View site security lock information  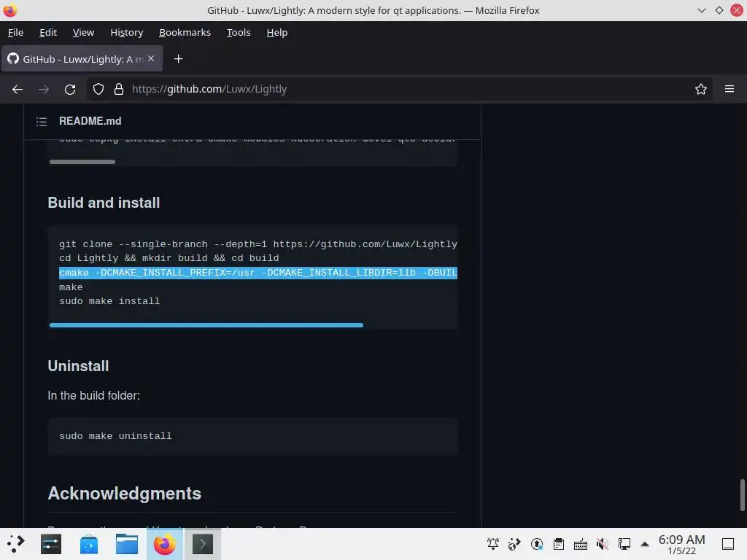click(x=119, y=89)
